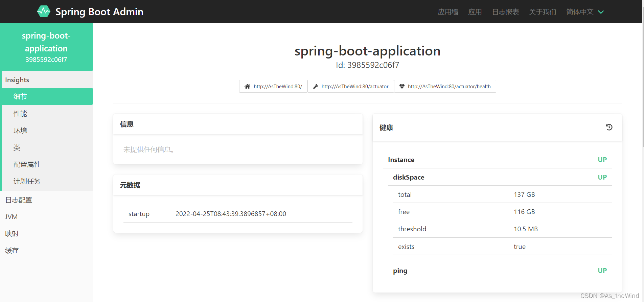This screenshot has width=644, height=302.
Task: Click the UP status beside diskSpace
Action: [x=602, y=177]
